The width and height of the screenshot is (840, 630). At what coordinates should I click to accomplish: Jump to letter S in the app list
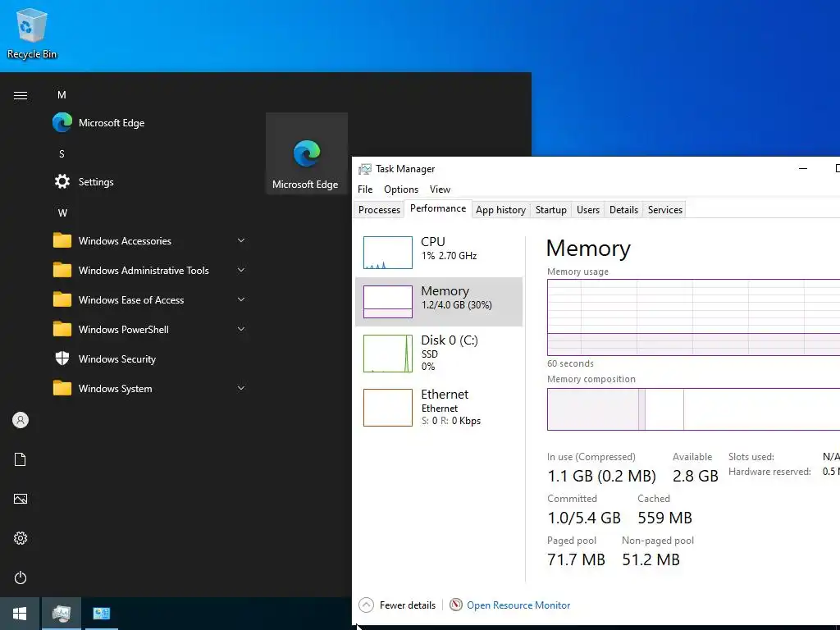[62, 153]
